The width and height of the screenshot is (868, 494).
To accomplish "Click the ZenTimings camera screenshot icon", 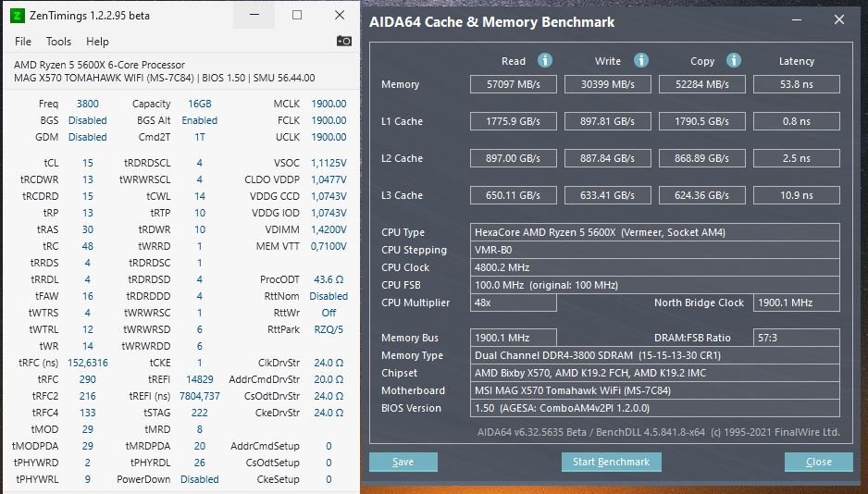I will (343, 41).
